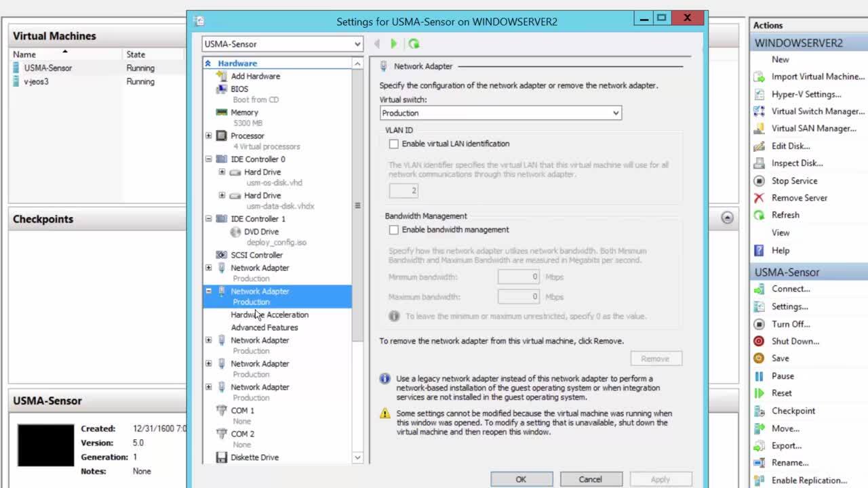Click the OK button
Screen dimensions: 868x488
[521, 479]
